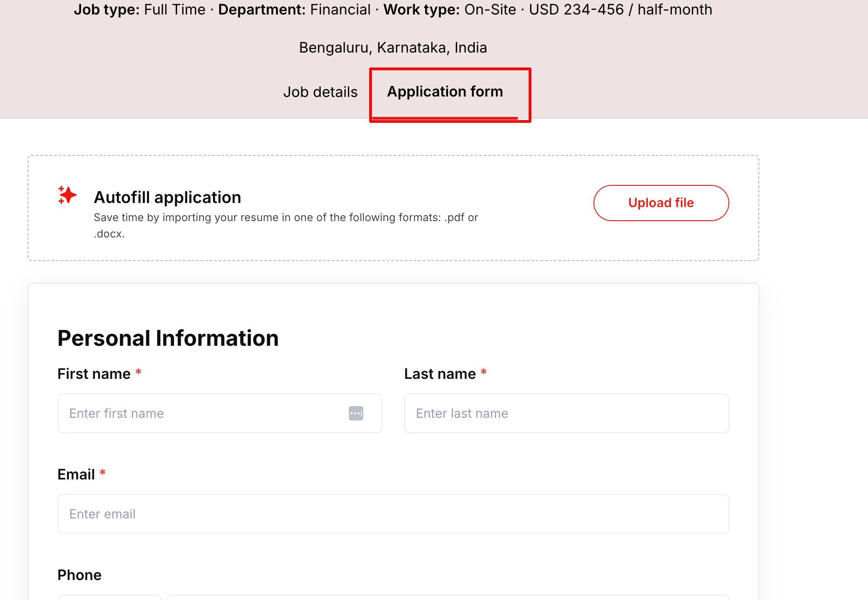Click the red sparkle Autofill icon
868x600 pixels.
click(x=68, y=195)
